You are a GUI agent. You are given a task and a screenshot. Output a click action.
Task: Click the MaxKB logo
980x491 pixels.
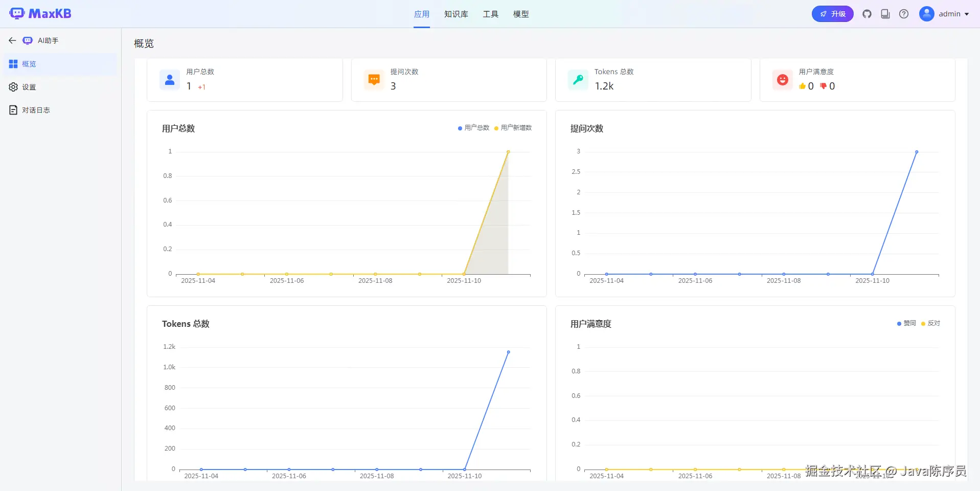[40, 14]
